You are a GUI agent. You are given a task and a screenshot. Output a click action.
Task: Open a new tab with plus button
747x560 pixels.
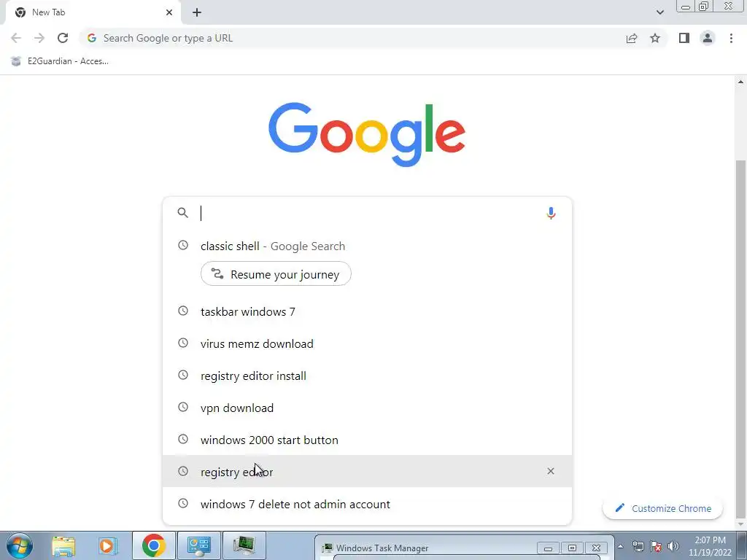click(197, 12)
